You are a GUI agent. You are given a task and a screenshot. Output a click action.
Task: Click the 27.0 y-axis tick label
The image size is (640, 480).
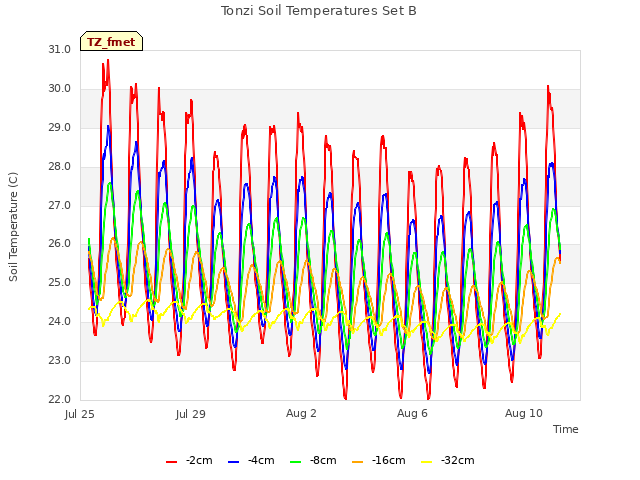60,205
